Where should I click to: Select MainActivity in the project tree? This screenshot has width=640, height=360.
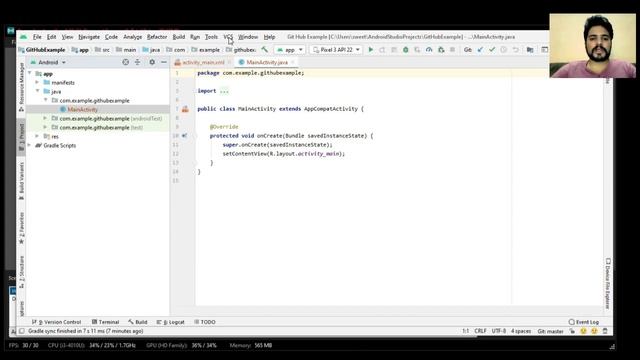tap(82, 109)
